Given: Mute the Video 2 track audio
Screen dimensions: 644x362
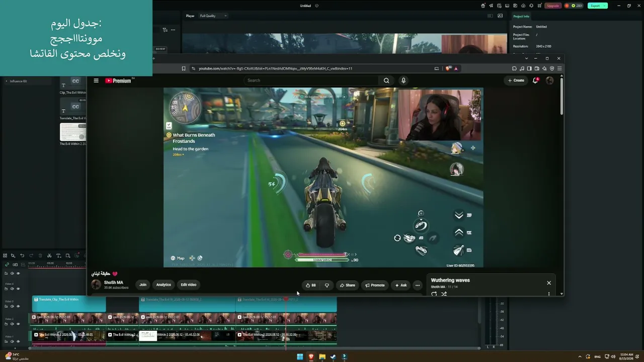Looking at the screenshot, I should point(12,324).
